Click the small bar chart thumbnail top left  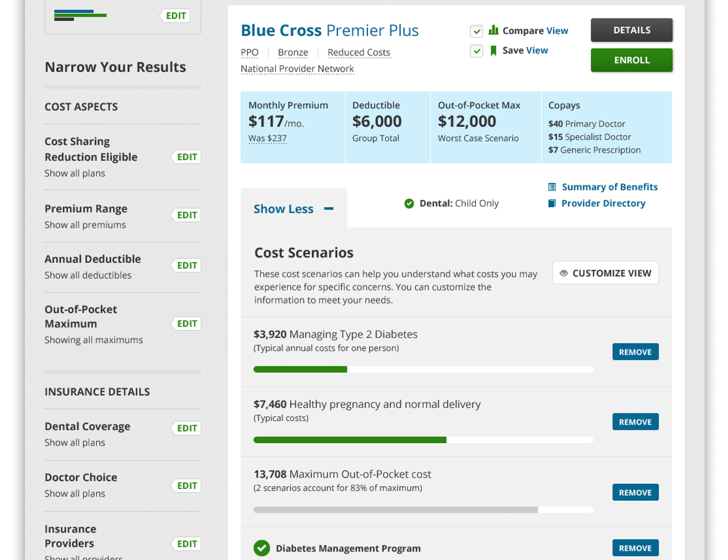tap(80, 15)
